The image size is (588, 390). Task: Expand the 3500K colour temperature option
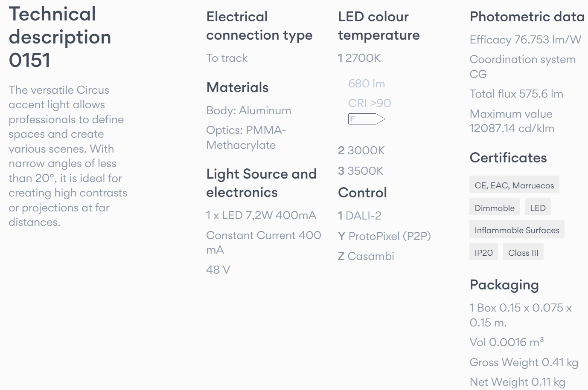click(361, 171)
